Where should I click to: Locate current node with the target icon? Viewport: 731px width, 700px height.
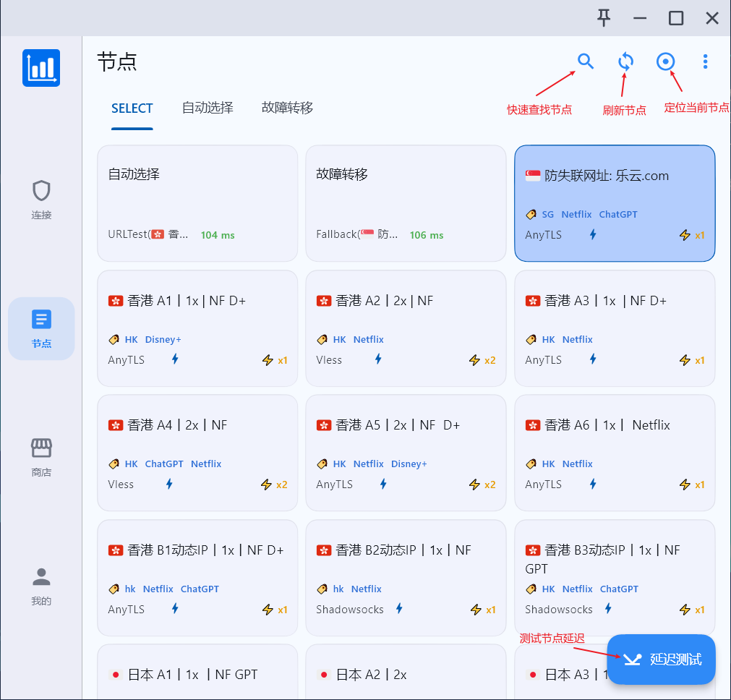[665, 61]
